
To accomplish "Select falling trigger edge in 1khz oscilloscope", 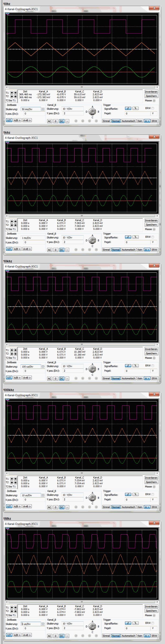I will 135,237.
